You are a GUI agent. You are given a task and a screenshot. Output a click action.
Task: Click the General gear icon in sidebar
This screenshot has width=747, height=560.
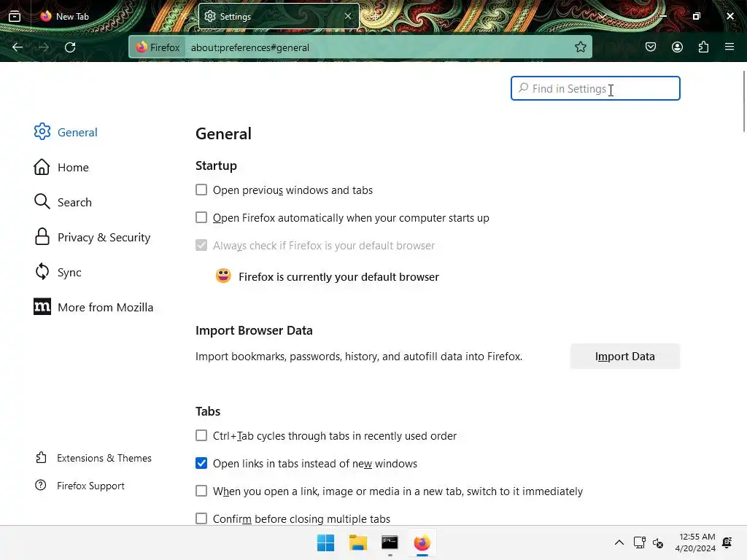[x=42, y=131]
